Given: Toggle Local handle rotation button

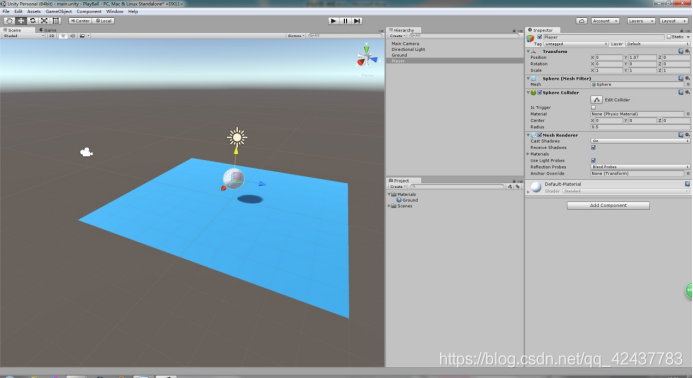Looking at the screenshot, I should coord(104,21).
